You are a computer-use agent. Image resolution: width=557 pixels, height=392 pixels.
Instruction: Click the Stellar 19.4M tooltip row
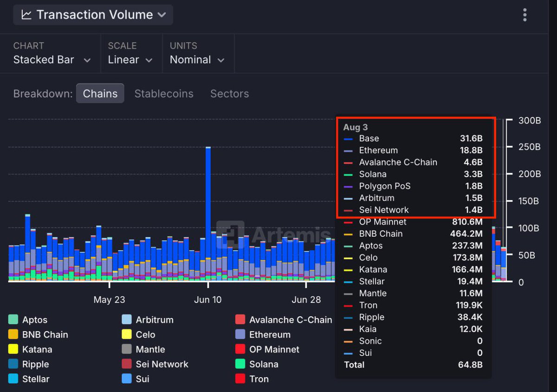pyautogui.click(x=413, y=281)
